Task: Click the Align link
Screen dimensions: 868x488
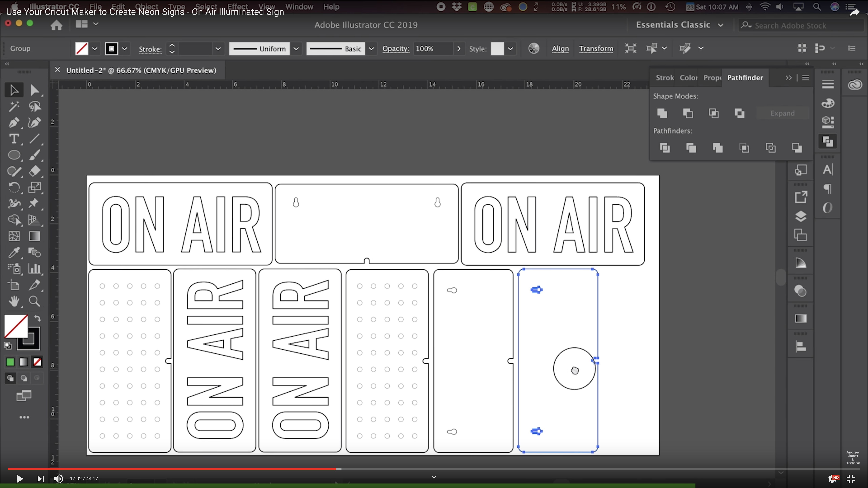Action: point(560,48)
